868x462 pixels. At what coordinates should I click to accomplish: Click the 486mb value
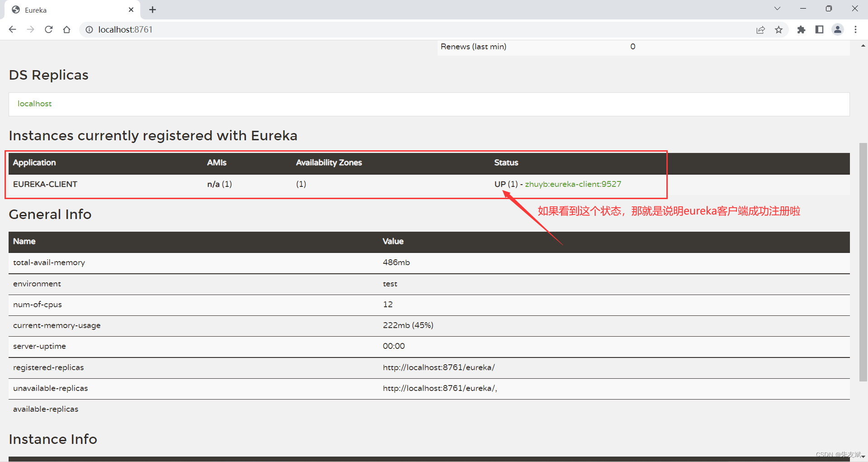click(396, 262)
